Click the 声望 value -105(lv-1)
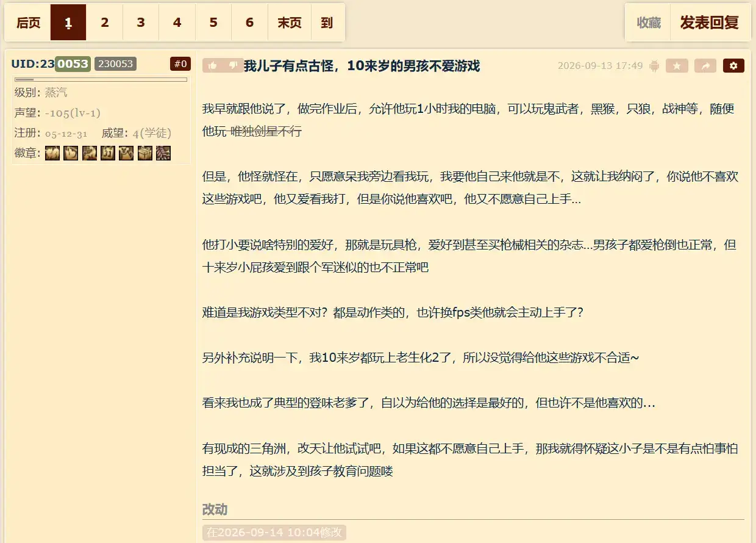The width and height of the screenshot is (756, 543). pos(73,113)
